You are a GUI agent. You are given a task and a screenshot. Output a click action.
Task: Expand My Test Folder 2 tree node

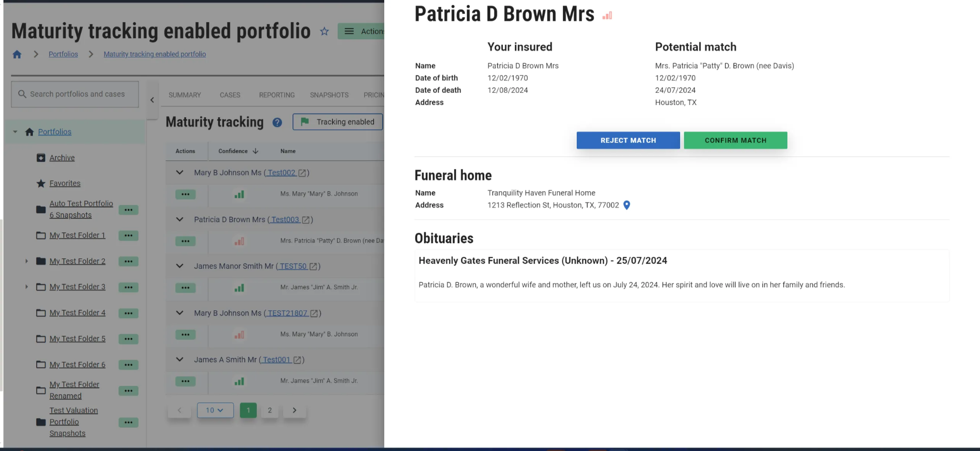click(26, 261)
